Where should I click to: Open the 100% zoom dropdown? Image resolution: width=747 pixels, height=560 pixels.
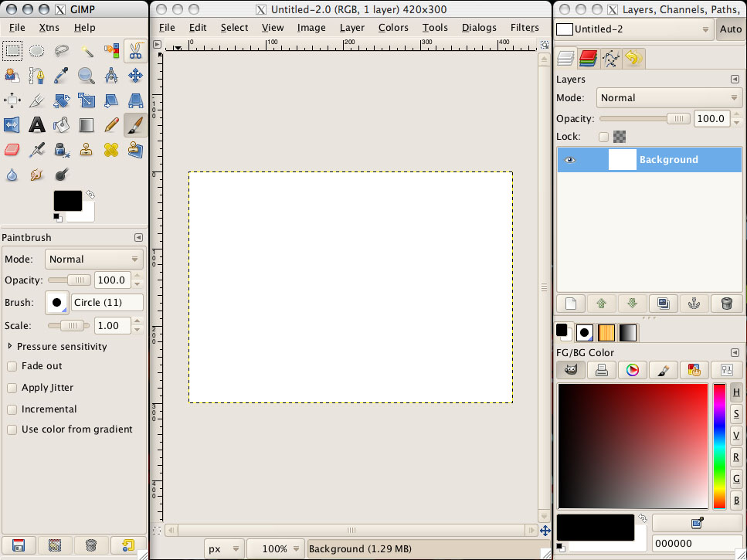(276, 549)
